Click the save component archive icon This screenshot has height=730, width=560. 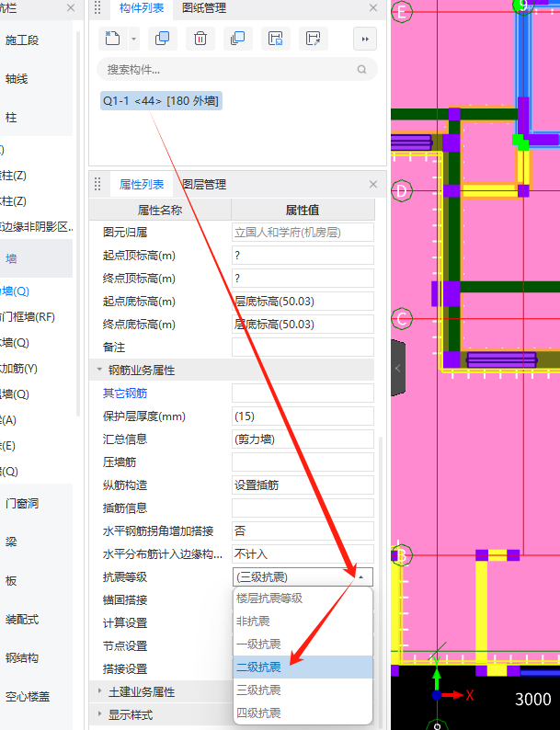click(276, 39)
